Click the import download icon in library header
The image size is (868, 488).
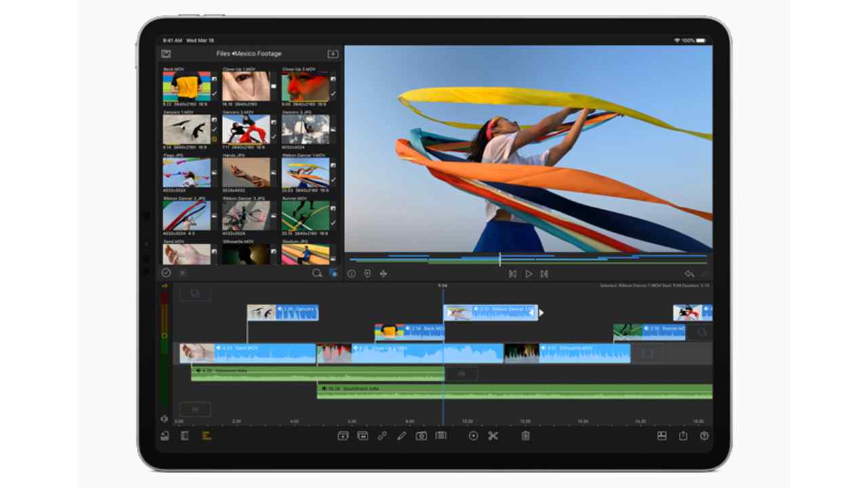point(332,54)
